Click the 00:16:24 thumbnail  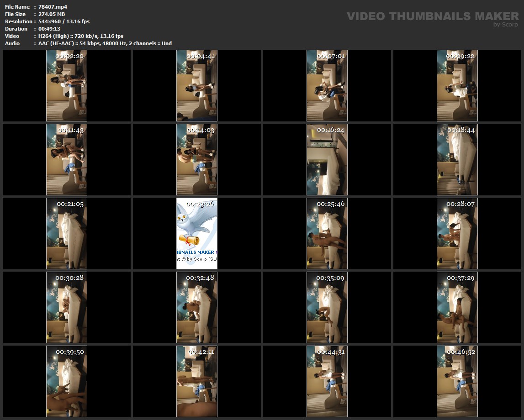(x=327, y=159)
